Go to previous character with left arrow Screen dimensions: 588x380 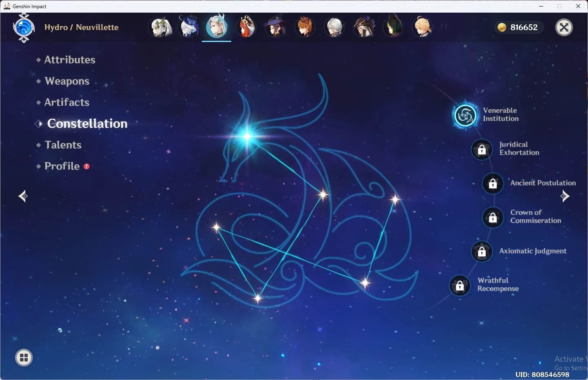tap(23, 196)
